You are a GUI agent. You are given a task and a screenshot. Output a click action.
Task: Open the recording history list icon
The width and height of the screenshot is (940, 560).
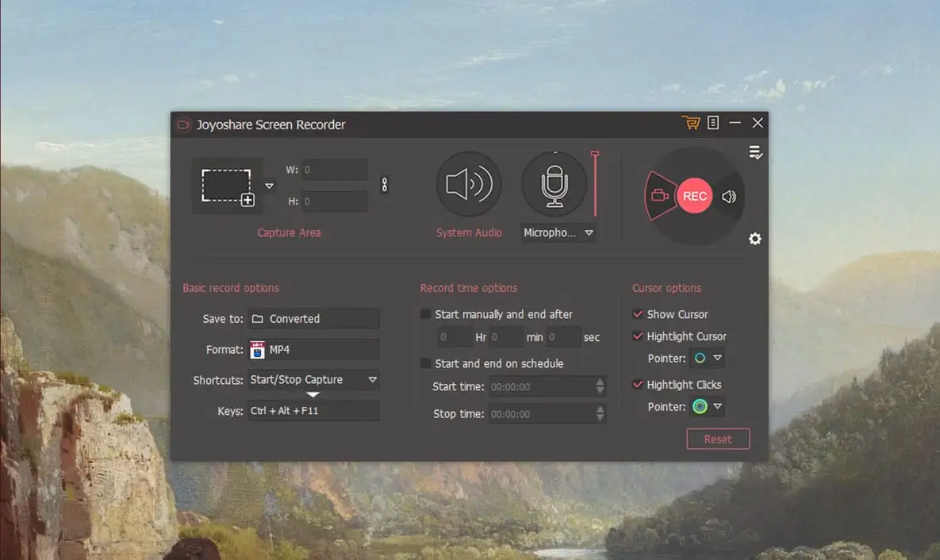click(755, 153)
